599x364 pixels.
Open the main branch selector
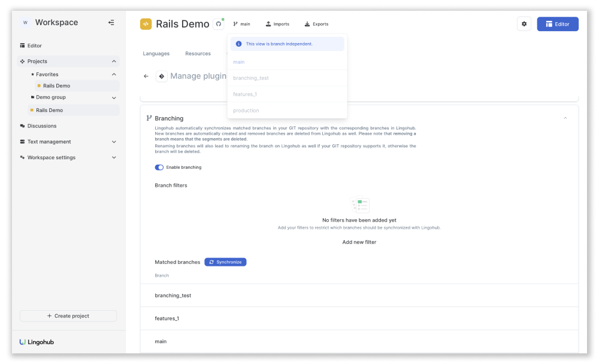coord(242,24)
